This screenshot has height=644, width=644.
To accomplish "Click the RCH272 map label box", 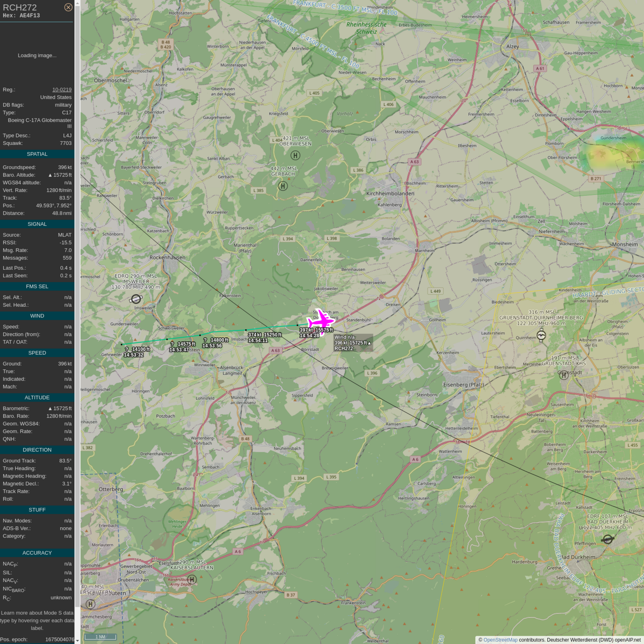I will point(353,343).
